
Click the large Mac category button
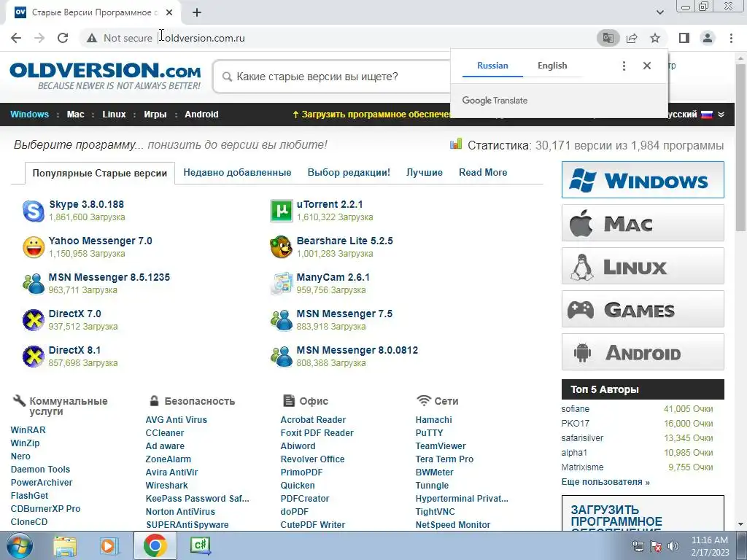(x=643, y=223)
